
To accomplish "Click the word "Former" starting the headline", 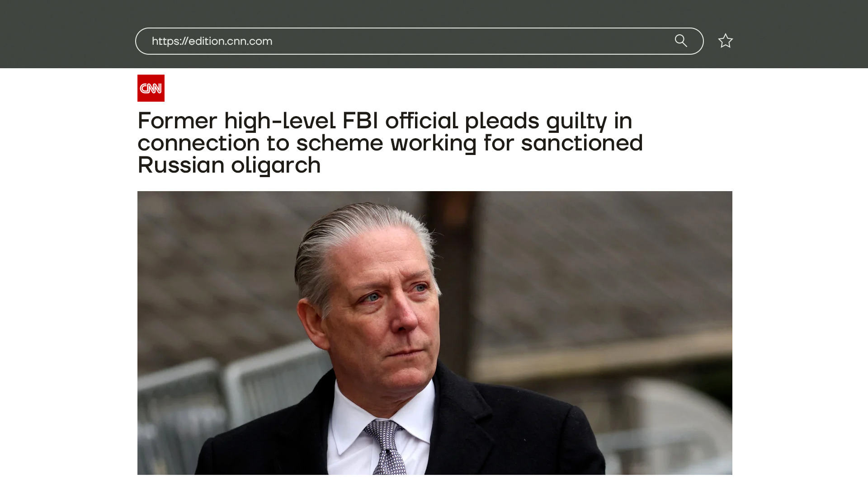I will click(177, 121).
